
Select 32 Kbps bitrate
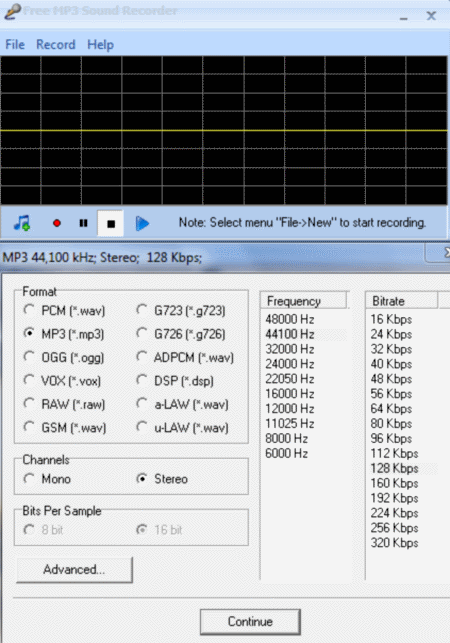pyautogui.click(x=391, y=349)
